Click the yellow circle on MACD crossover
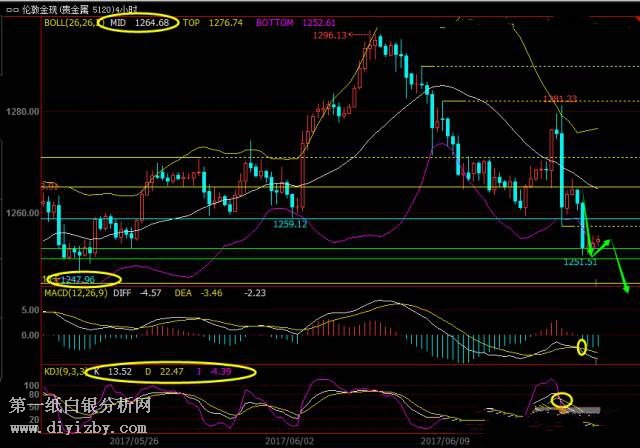 point(583,347)
